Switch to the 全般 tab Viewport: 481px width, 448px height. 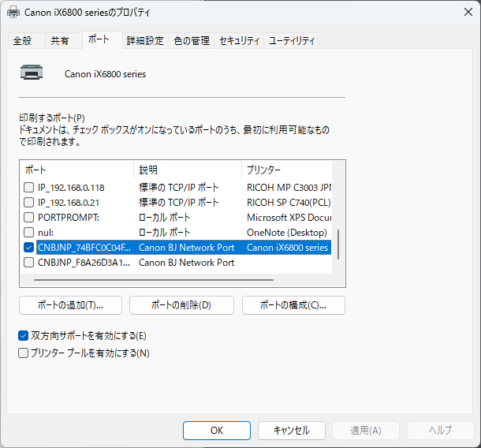23,41
